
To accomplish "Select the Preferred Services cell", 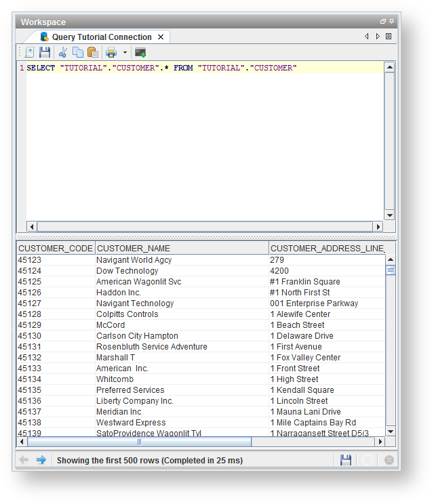I will click(x=182, y=390).
